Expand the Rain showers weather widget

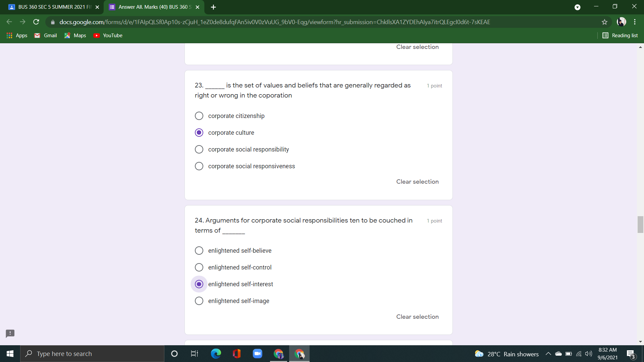pos(506,354)
